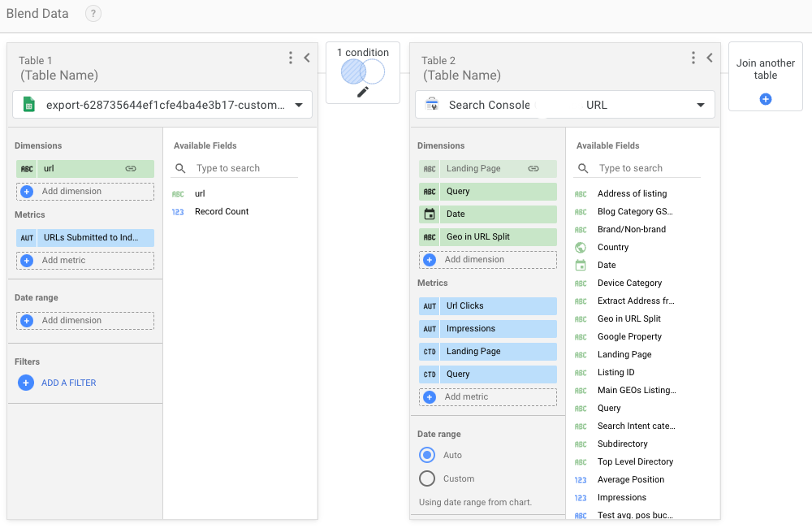Select Geo in URL Split available field
This screenshot has height=528, width=812.
629,318
